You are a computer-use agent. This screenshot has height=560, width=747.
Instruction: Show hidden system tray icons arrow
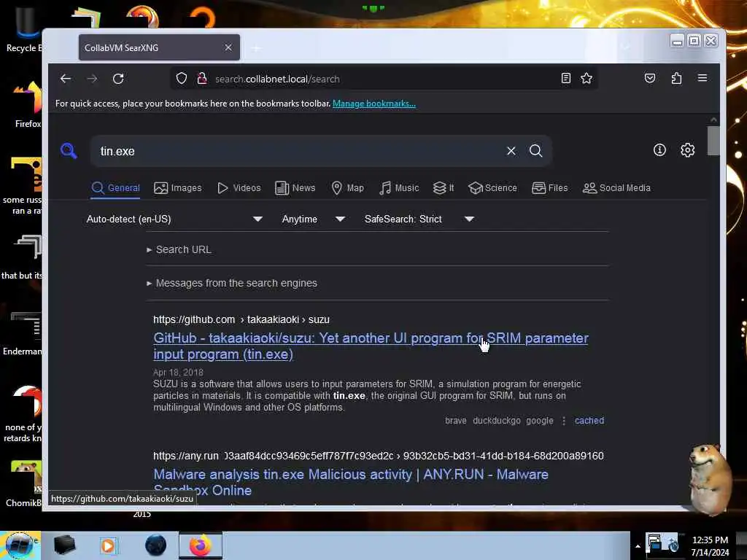638,546
